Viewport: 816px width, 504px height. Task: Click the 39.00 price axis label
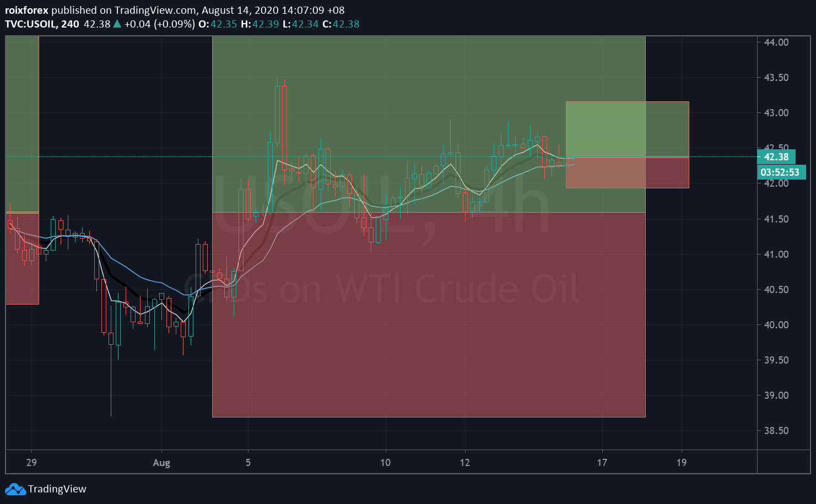click(776, 395)
